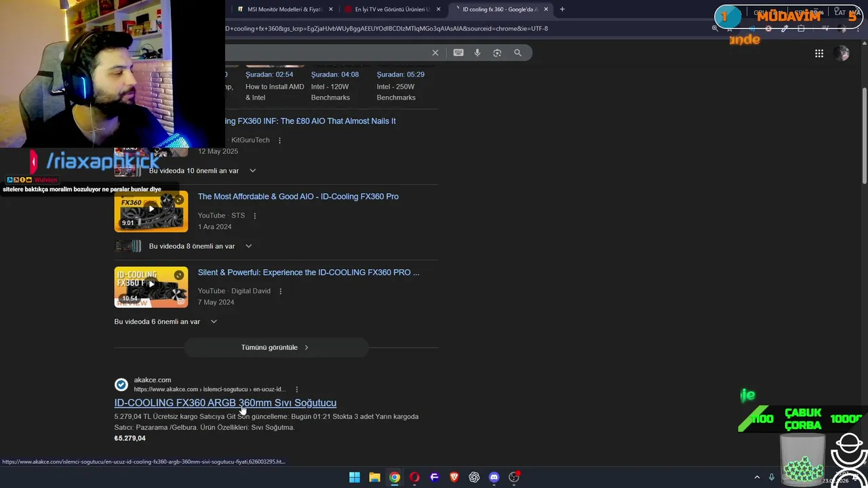This screenshot has height=488, width=868.
Task: Open 'The Most Affordable & Good AIO' video
Action: click(298, 197)
